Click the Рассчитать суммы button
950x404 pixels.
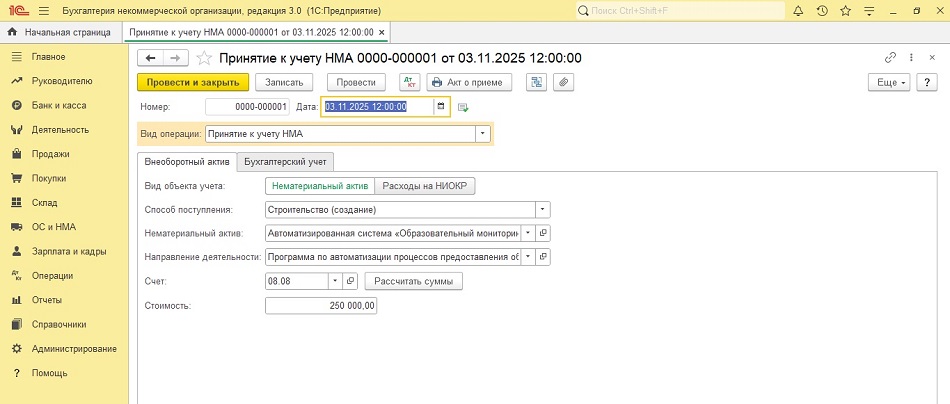click(413, 282)
